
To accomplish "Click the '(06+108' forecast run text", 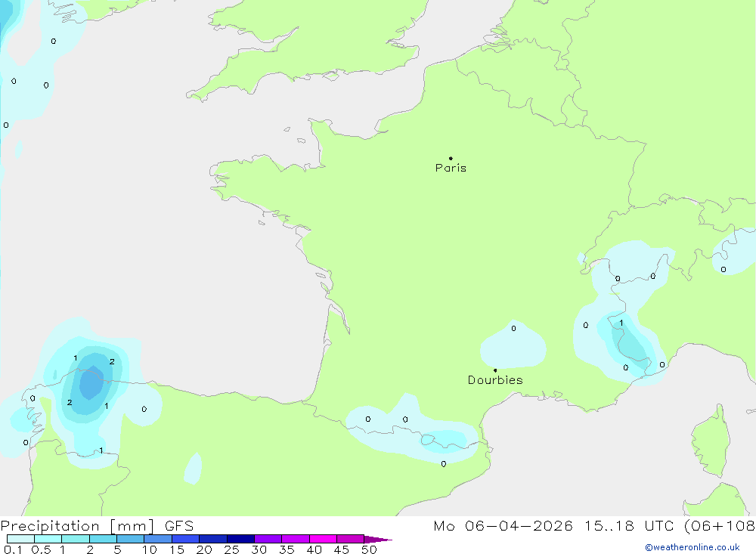I will click(x=720, y=526).
